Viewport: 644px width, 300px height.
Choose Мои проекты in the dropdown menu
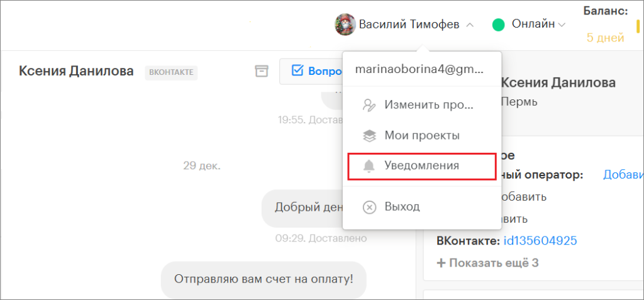coord(421,135)
